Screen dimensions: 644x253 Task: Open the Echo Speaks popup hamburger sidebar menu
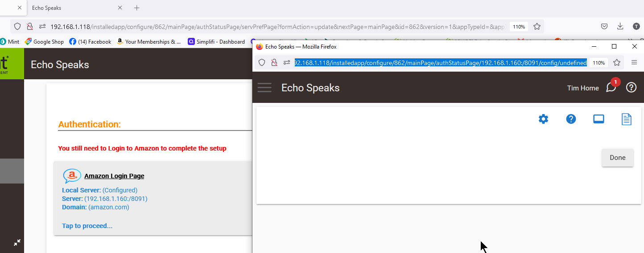click(264, 87)
